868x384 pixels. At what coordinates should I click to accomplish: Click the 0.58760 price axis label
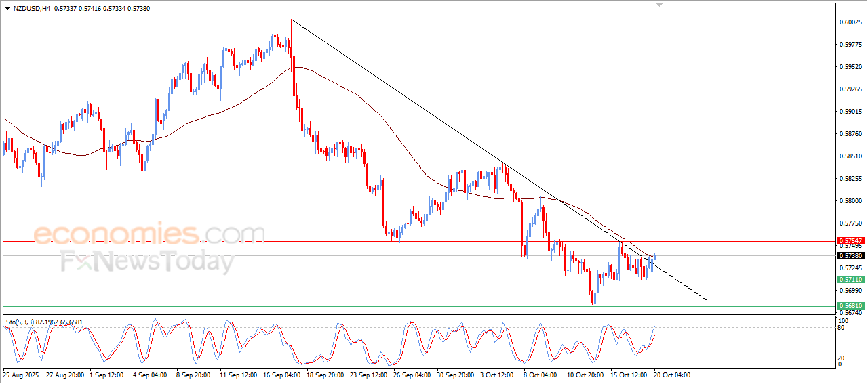[850, 134]
